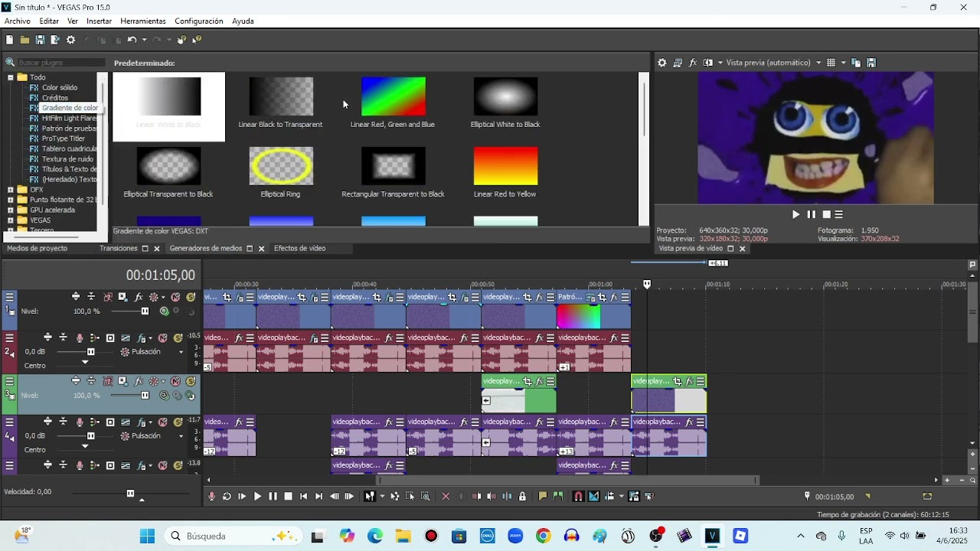Viewport: 980px width, 551px height.
Task: Play the timeline from transport bar
Action: [x=257, y=497]
